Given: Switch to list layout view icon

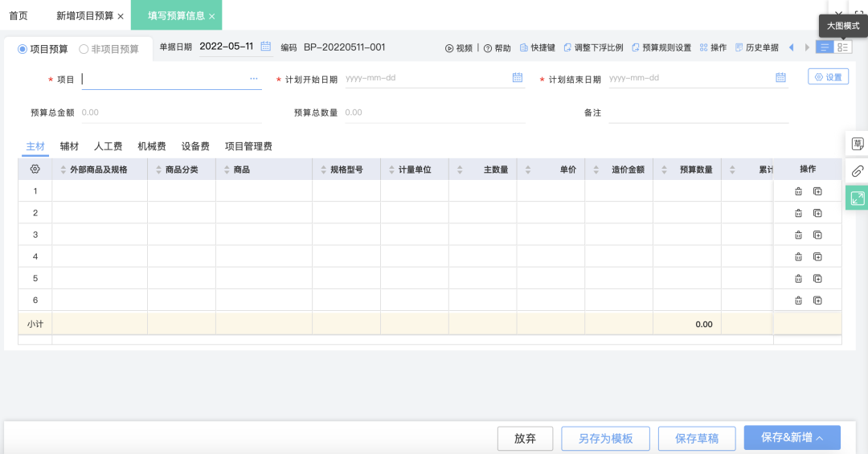Looking at the screenshot, I should (825, 47).
